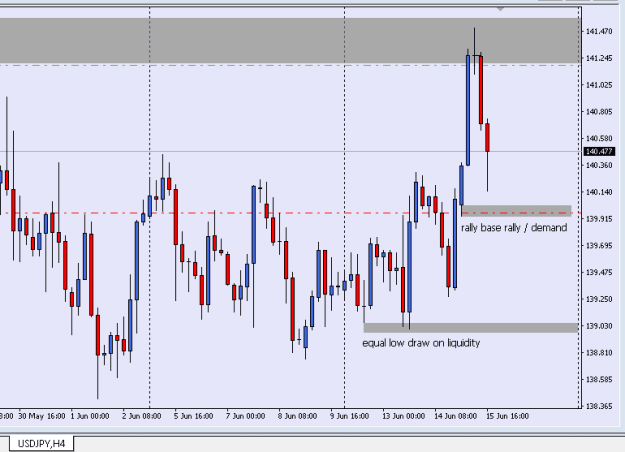Click the current price label 140.477

click(599, 151)
